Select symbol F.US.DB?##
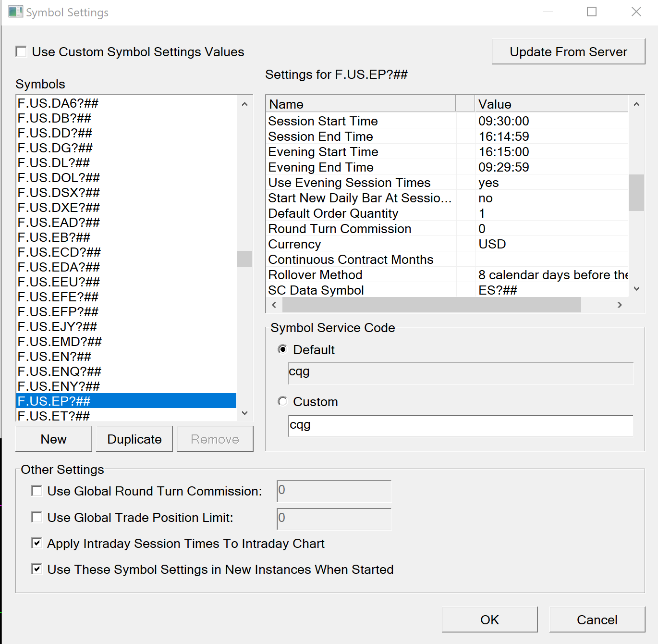The width and height of the screenshot is (658, 644). [126, 118]
